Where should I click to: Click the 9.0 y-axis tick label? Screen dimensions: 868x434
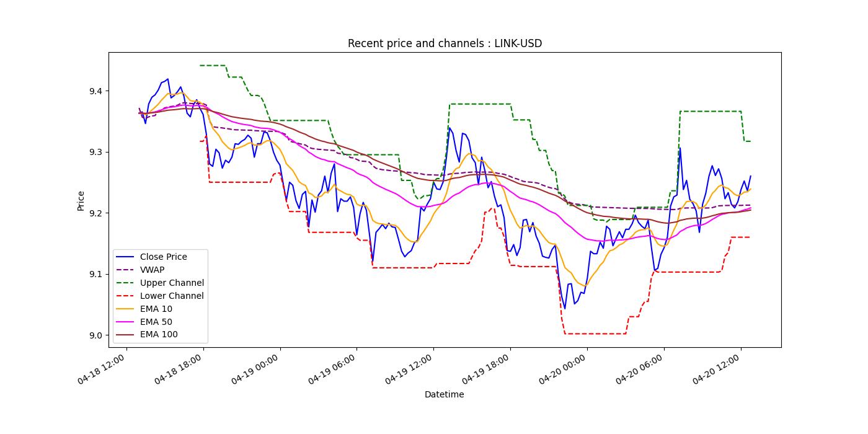(x=97, y=335)
